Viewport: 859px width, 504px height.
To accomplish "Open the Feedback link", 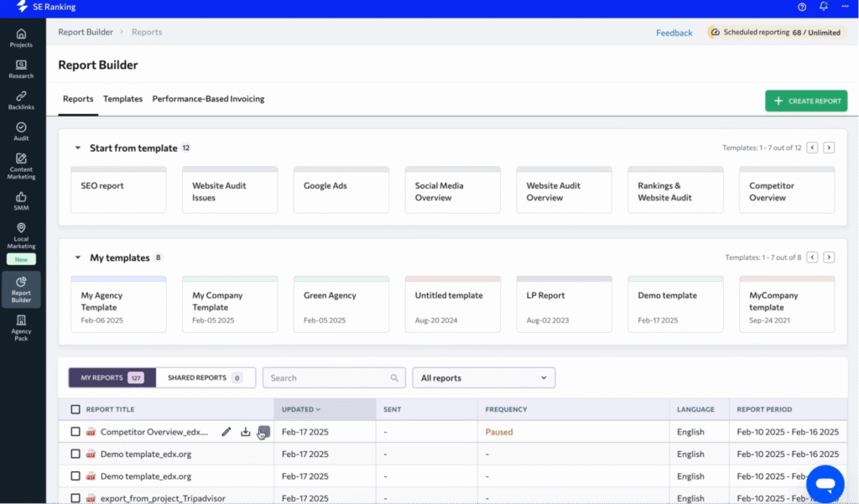I will (x=674, y=33).
